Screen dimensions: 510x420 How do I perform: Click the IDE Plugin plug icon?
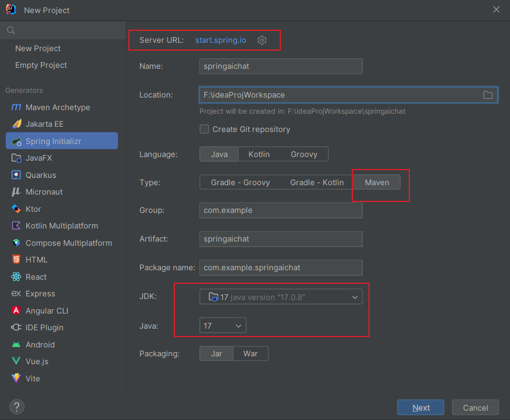click(x=16, y=327)
